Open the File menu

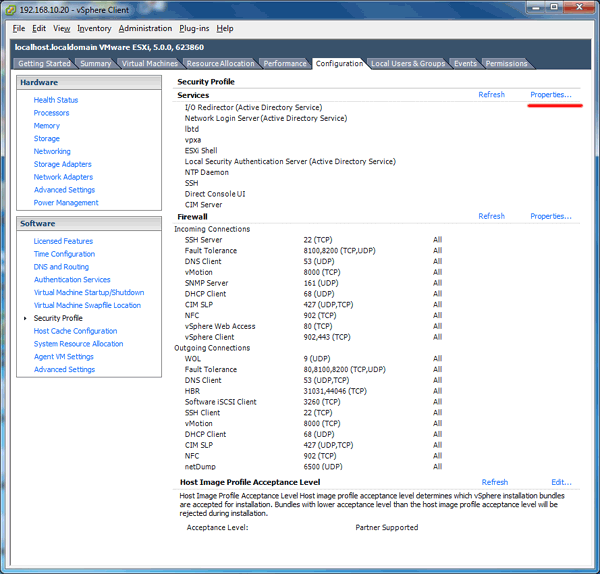(x=19, y=28)
